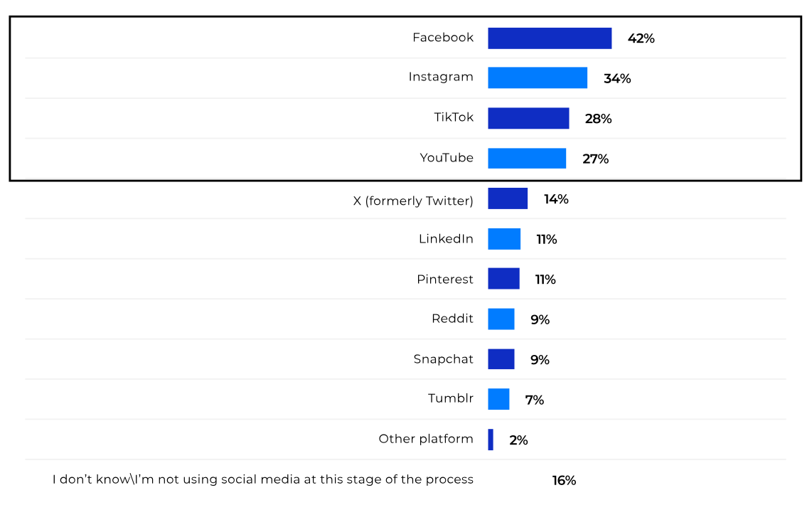Select the Instagram label text
Image resolution: width=812 pixels, height=505 pixels.
441,77
